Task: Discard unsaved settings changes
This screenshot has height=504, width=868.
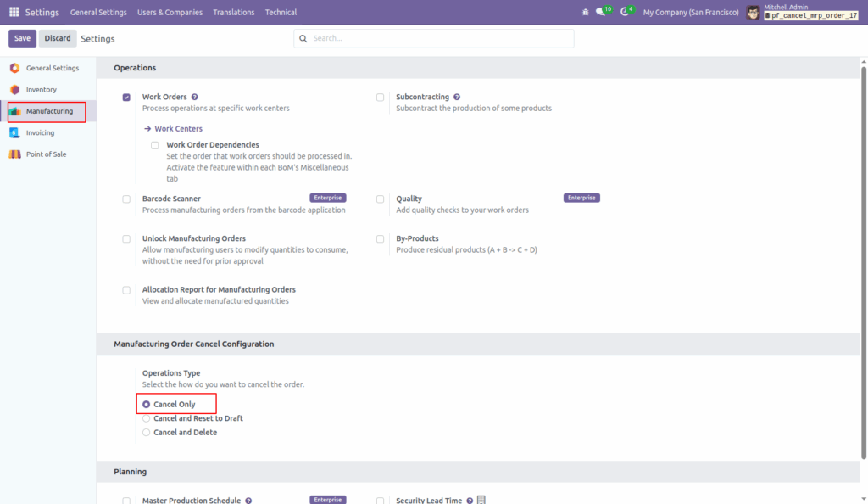Action: 58,38
